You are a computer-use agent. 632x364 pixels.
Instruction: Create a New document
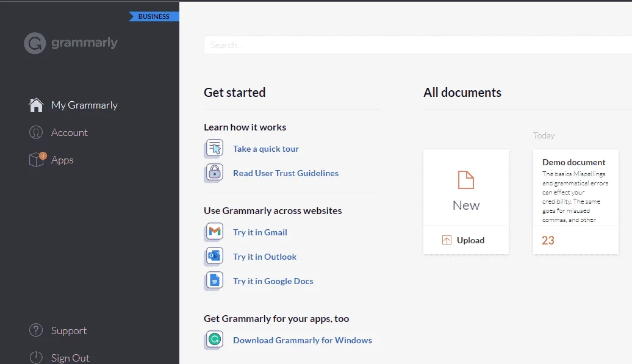(x=466, y=188)
